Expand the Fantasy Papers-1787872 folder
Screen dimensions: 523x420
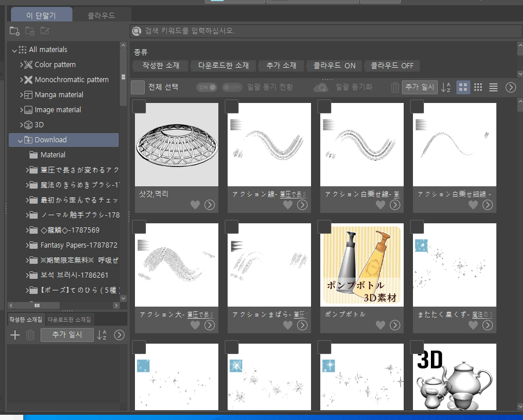click(x=27, y=245)
